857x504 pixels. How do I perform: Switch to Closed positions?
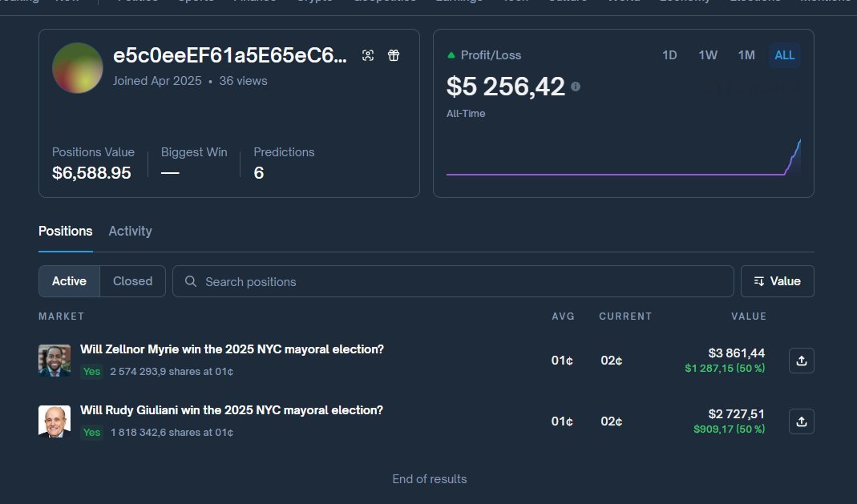132,281
